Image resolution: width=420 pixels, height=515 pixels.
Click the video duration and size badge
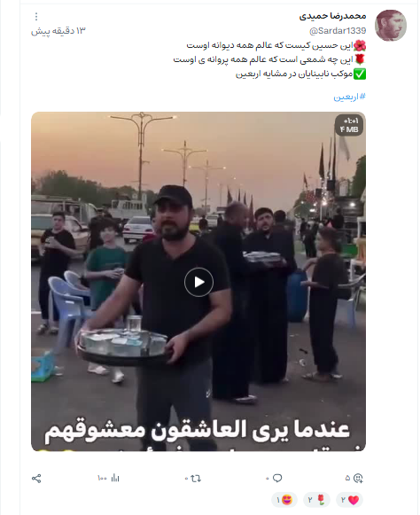tap(349, 125)
